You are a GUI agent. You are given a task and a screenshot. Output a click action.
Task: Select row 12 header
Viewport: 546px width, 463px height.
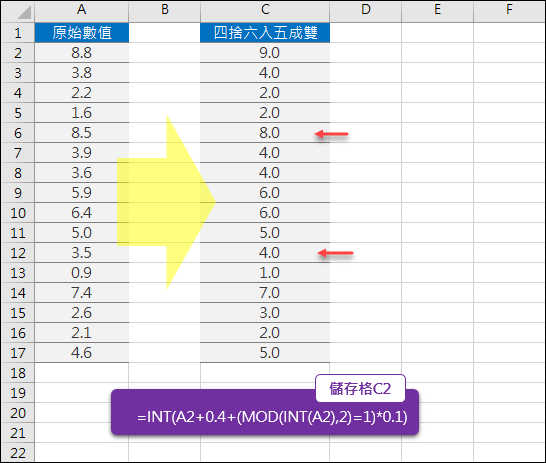click(x=18, y=253)
